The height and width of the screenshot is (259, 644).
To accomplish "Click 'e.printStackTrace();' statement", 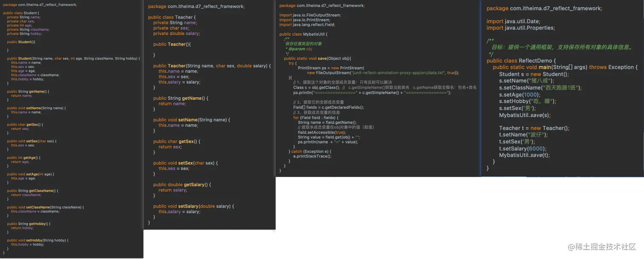I will pos(312,156).
